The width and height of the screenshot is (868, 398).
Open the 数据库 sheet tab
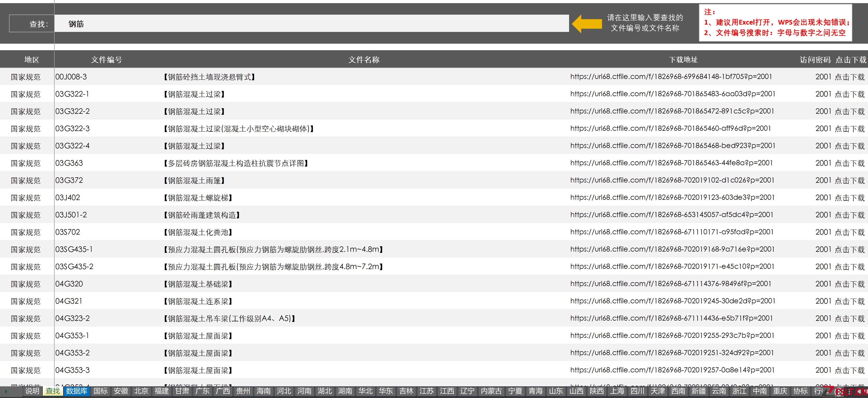pos(77,391)
